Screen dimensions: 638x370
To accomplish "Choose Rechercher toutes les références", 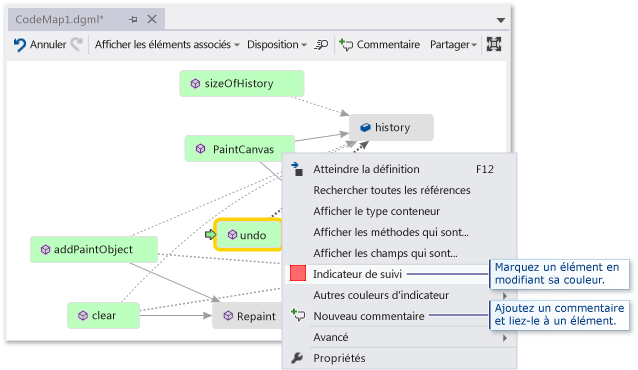I will click(400, 190).
